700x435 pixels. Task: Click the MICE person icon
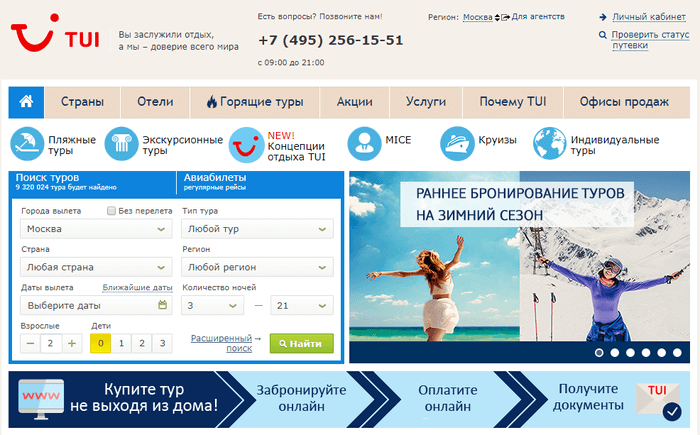click(364, 145)
